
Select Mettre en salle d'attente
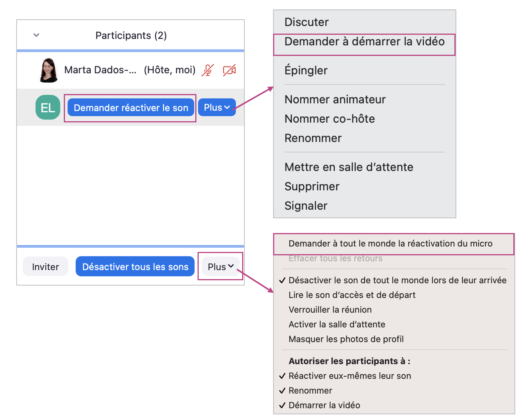coord(349,167)
